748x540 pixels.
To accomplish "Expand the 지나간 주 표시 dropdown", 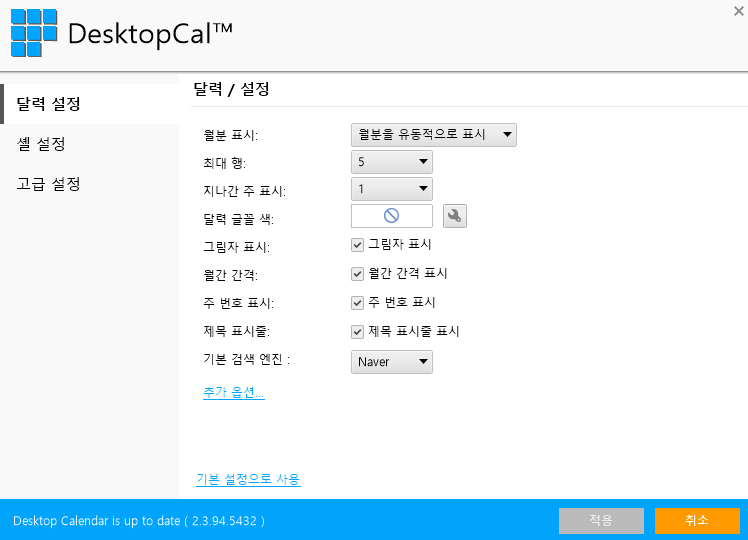I will (392, 189).
